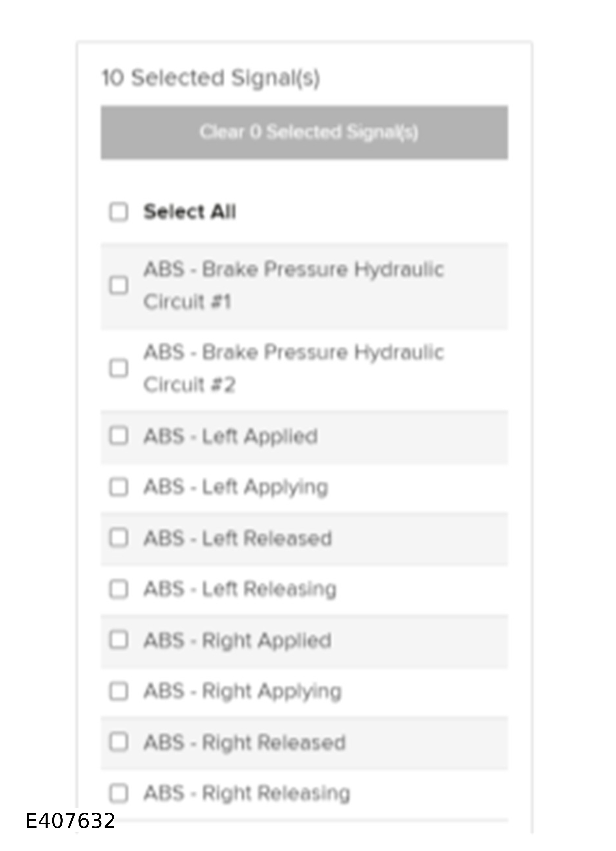Tick the ABS - Left Applying checkbox

tap(118, 487)
